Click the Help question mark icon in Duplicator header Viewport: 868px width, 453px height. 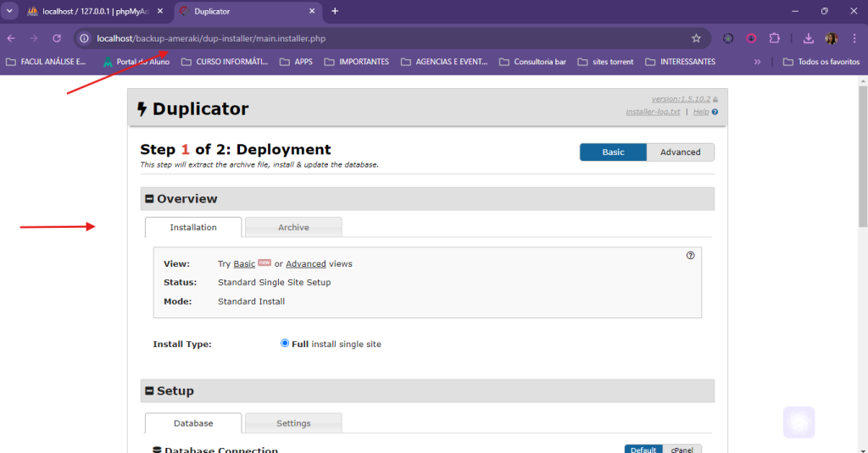click(715, 112)
